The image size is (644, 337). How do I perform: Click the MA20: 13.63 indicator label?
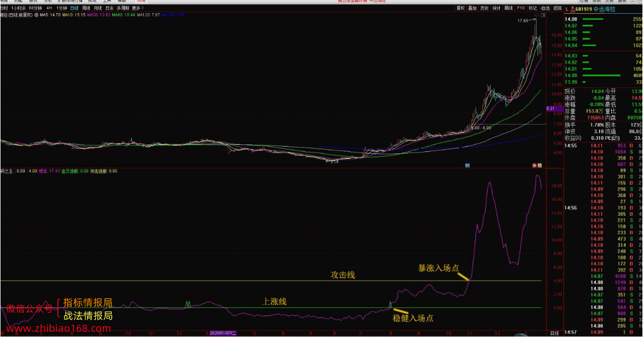[98, 15]
